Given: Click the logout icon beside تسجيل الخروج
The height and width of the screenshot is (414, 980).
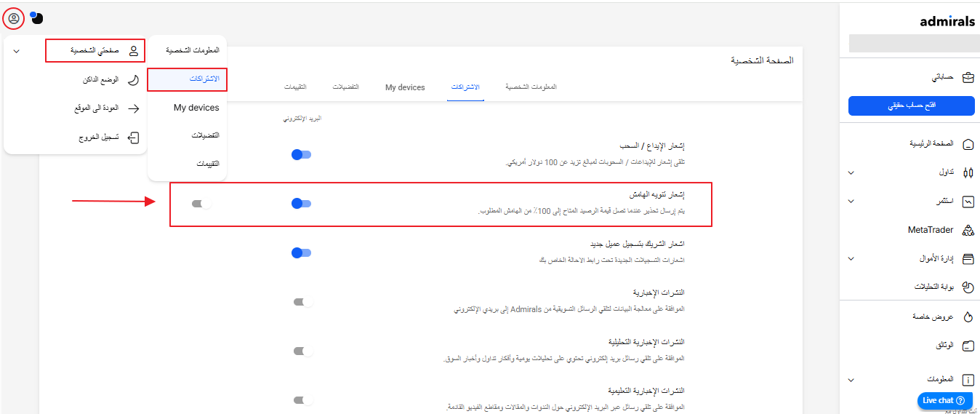Looking at the screenshot, I should (x=133, y=137).
